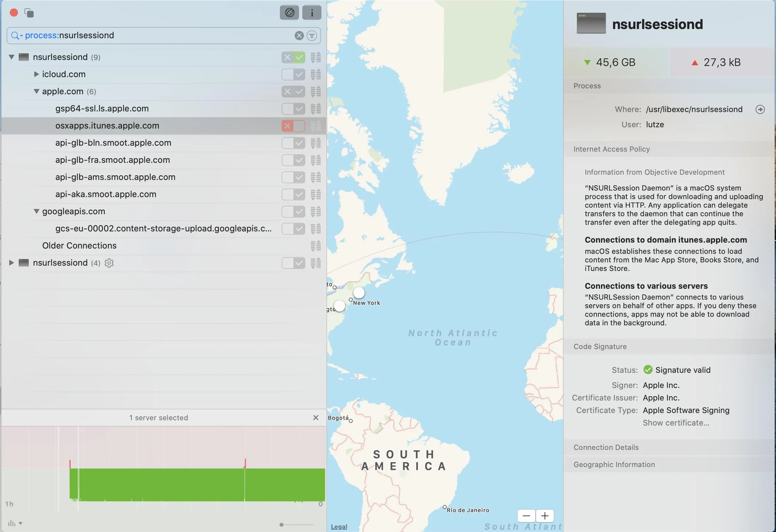Open the Connection Details section

pyautogui.click(x=606, y=447)
